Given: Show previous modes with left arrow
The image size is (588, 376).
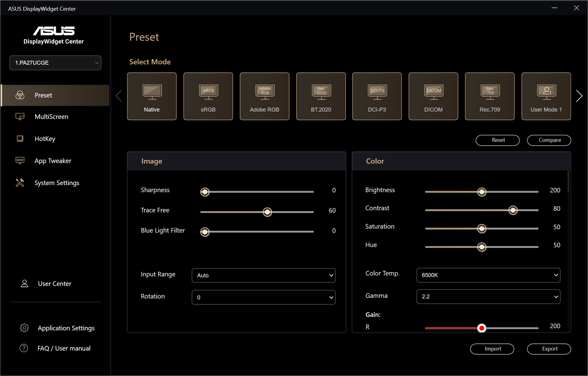Looking at the screenshot, I should (x=119, y=96).
